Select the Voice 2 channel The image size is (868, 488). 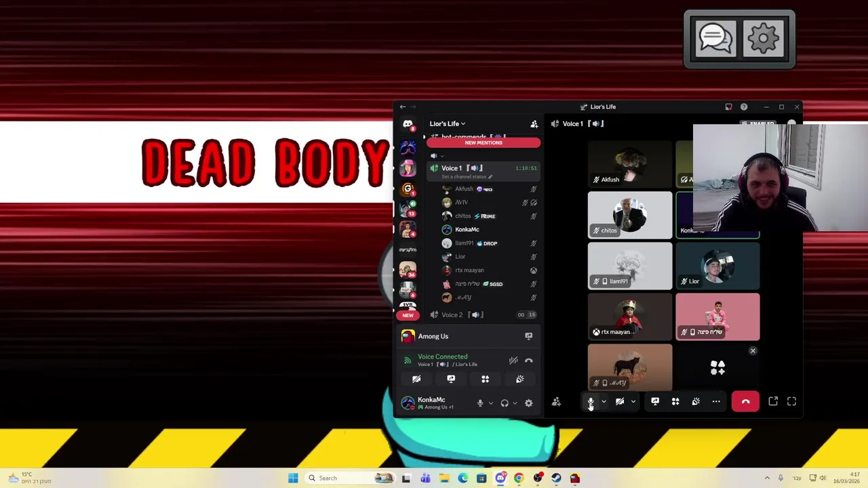(x=483, y=314)
